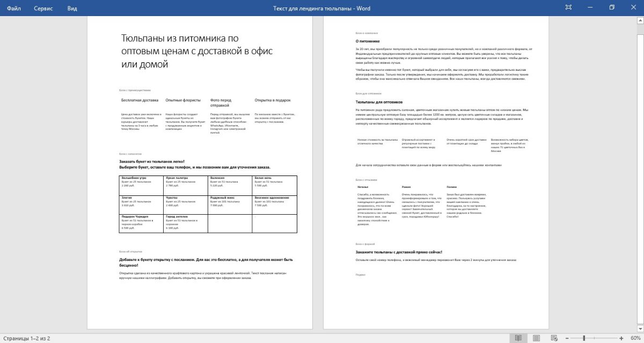Switch to Print Layout view

[536, 338]
